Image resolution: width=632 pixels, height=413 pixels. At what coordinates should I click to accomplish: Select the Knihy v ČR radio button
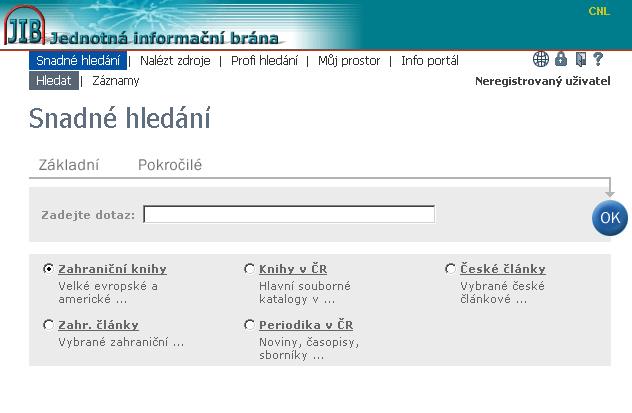click(249, 268)
